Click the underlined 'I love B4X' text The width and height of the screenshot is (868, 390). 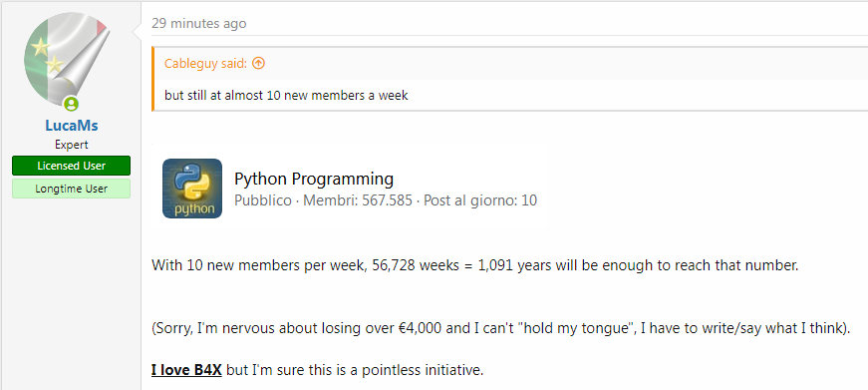click(x=186, y=369)
